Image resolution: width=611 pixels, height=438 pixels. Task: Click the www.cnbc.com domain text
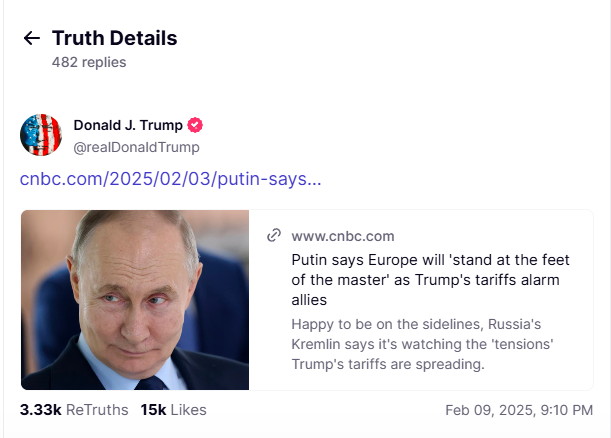[343, 236]
